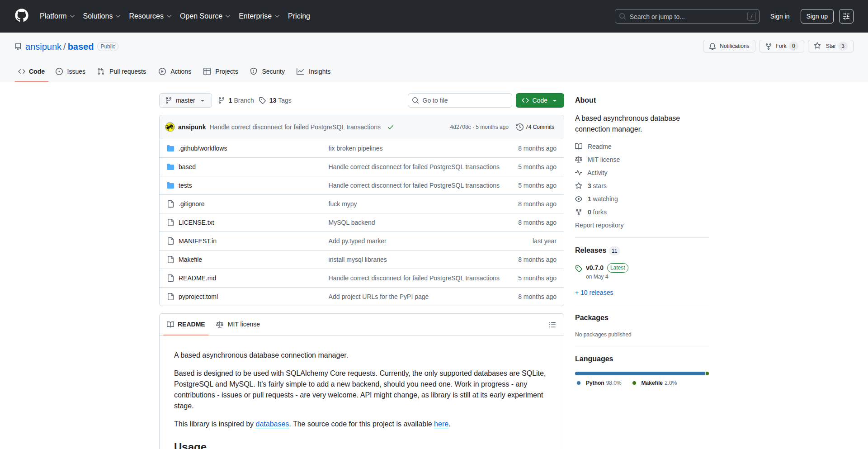Click the GitHub logo icon
This screenshot has height=449, width=868.
click(x=22, y=16)
